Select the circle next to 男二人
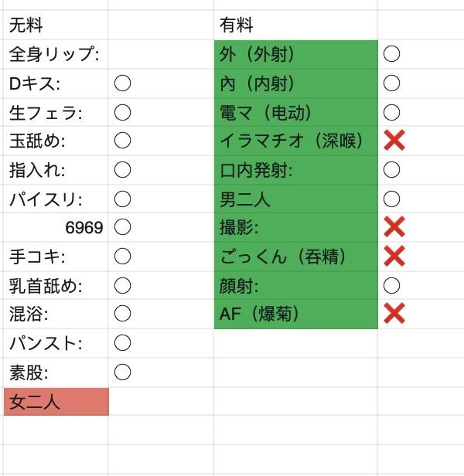 pyautogui.click(x=392, y=199)
